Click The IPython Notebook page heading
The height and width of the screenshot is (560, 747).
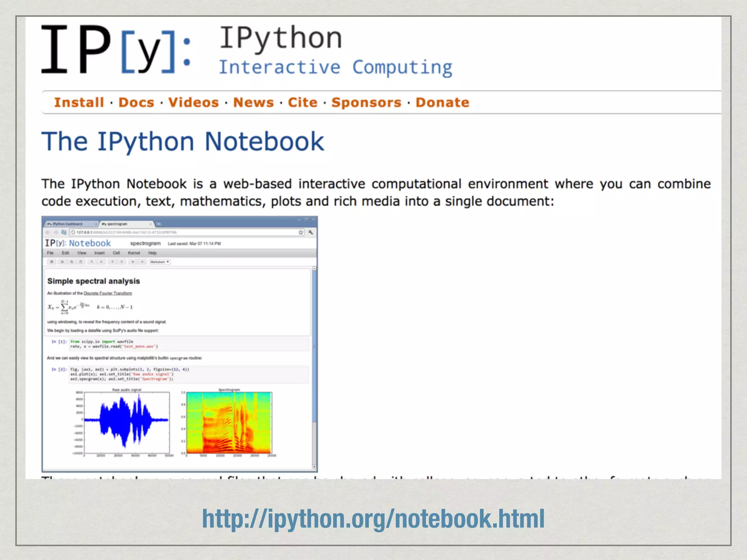pyautogui.click(x=183, y=141)
